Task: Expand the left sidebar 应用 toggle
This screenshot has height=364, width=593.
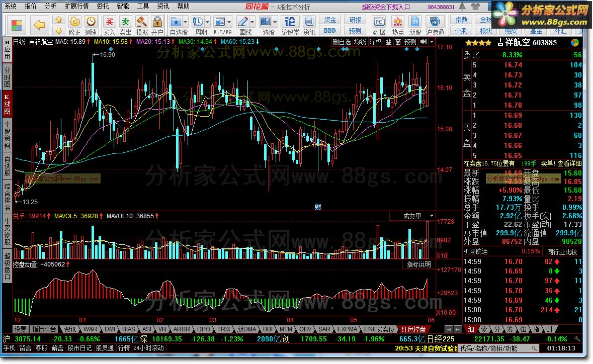Action: pos(7,50)
